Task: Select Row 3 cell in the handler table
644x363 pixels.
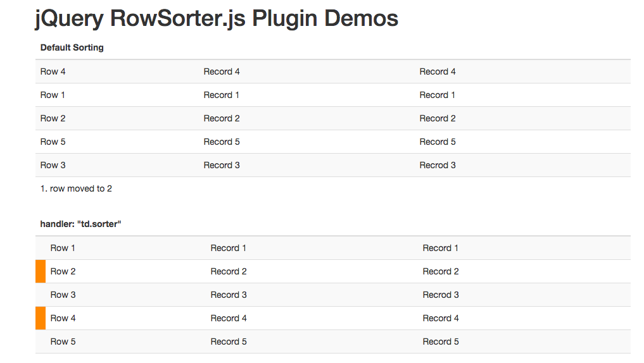Action: (63, 295)
